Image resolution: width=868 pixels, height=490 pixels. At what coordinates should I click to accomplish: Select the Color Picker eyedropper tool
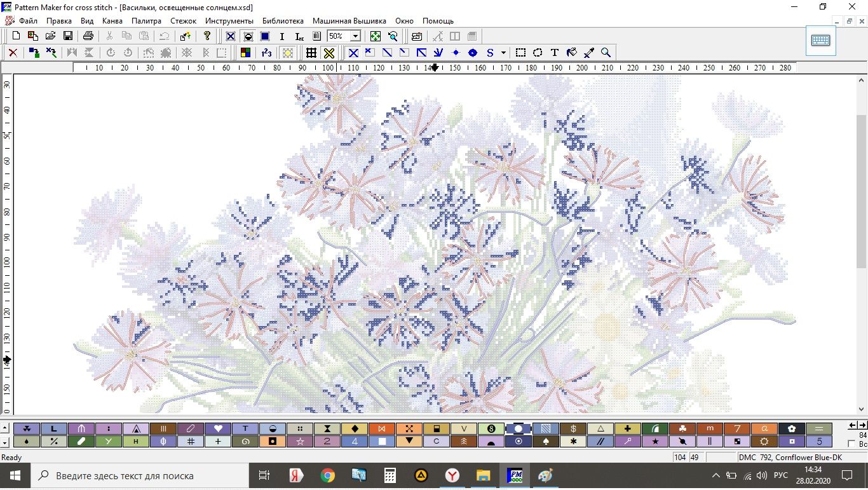(x=589, y=53)
